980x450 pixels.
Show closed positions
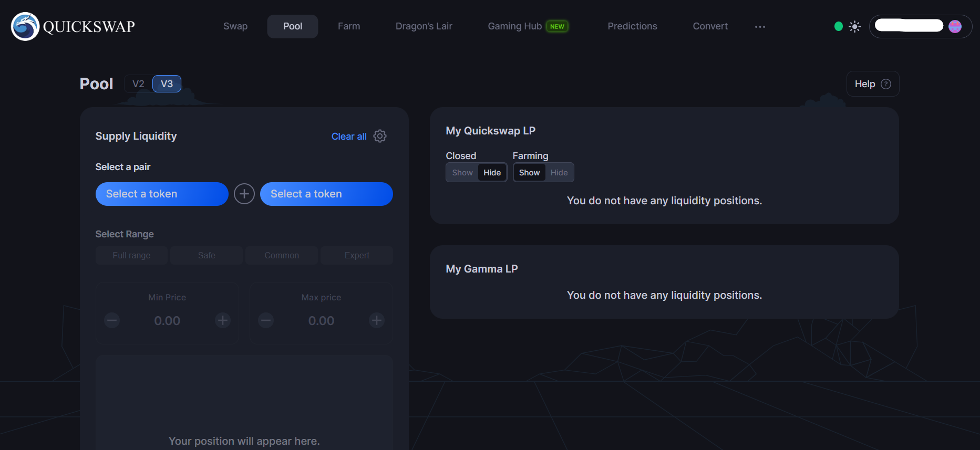click(462, 173)
